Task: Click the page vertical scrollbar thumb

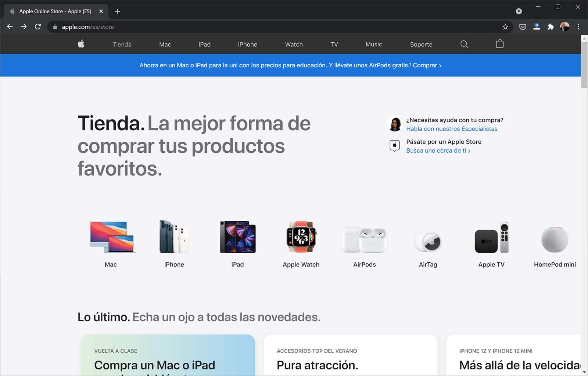Action: point(584,65)
